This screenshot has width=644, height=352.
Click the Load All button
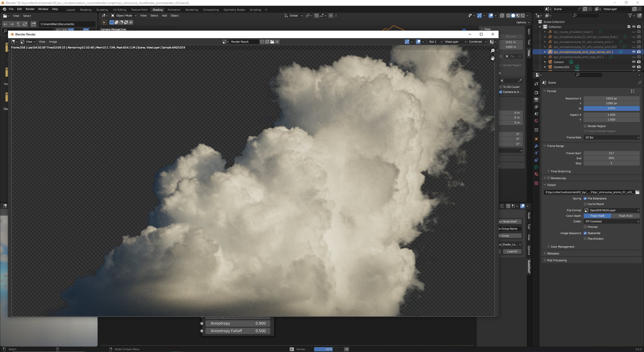coord(512,252)
